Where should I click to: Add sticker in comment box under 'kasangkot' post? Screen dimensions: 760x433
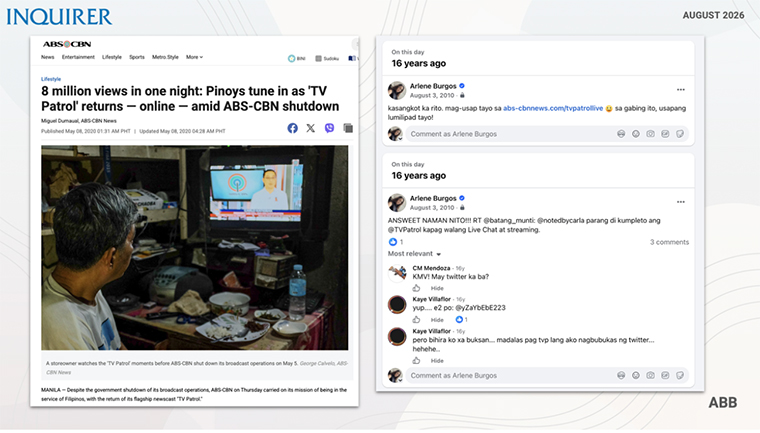[x=680, y=134]
